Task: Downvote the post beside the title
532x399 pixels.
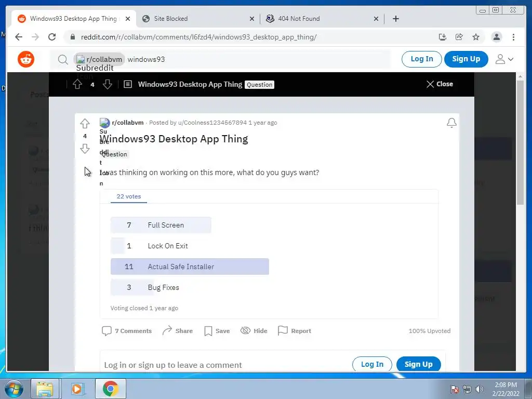Action: point(85,149)
